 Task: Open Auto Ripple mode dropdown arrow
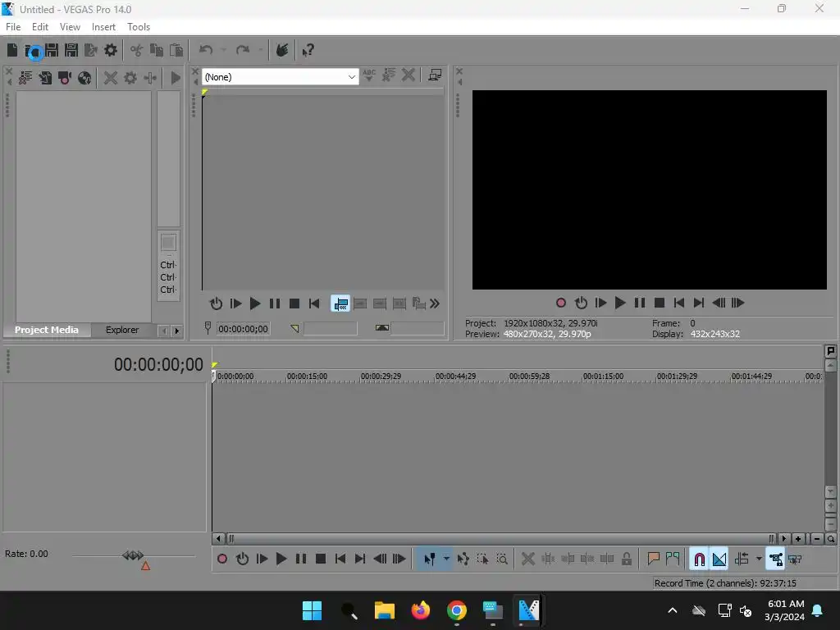tap(759, 559)
